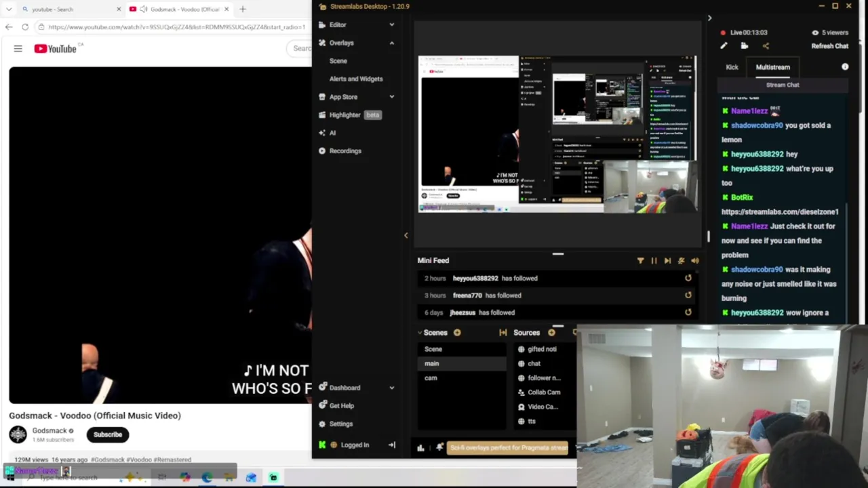This screenshot has width=868, height=488.
Task: Select the follower n... source
Action: [x=543, y=378]
